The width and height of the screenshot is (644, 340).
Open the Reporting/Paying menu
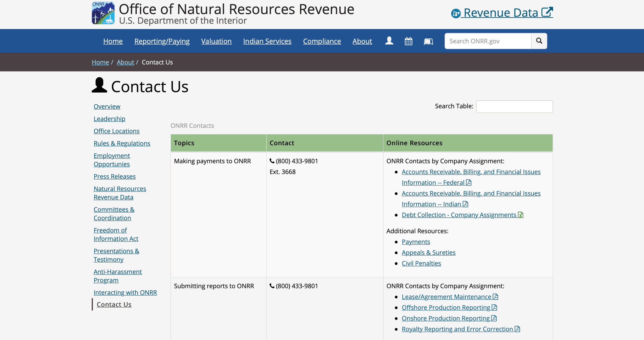pos(162,41)
